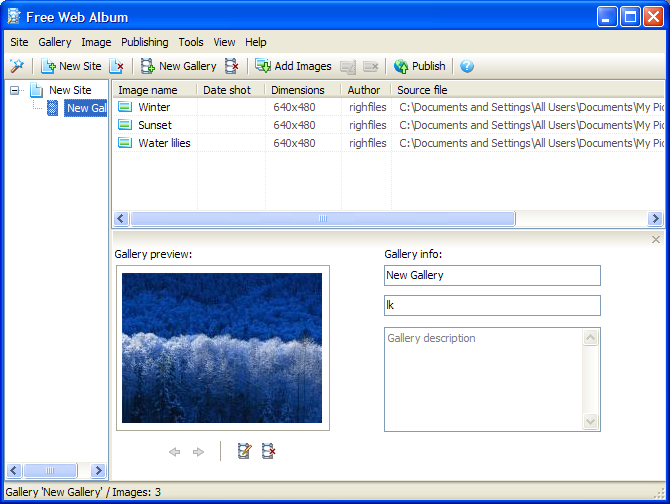The image size is (670, 504).
Task: Open the Gallery menu
Action: tap(55, 42)
